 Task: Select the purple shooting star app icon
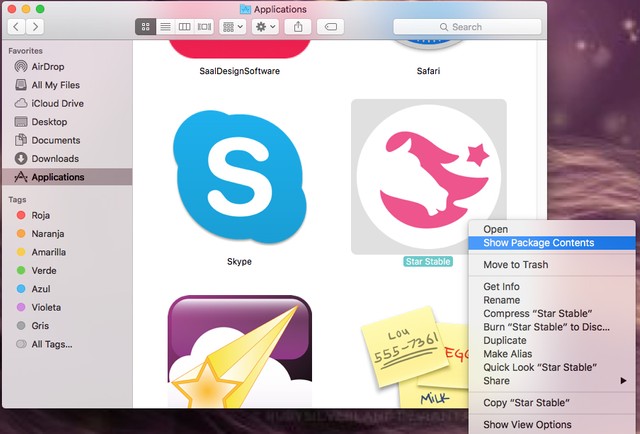pos(240,352)
